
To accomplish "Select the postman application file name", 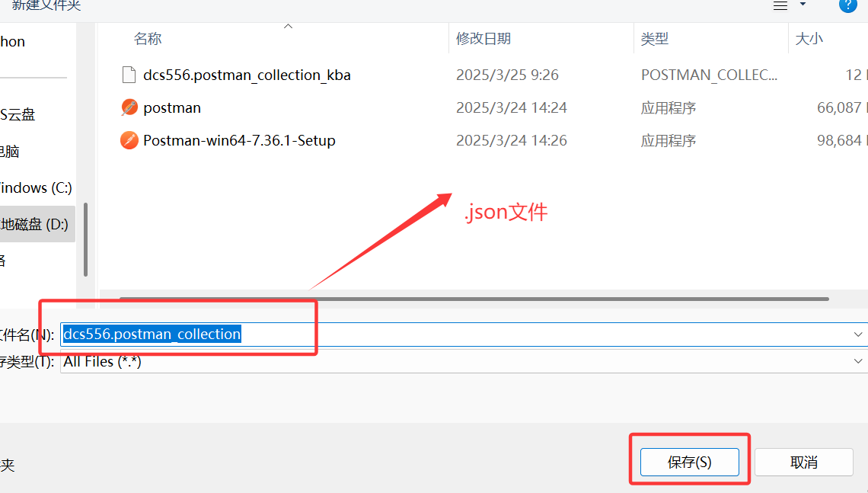I will (172, 108).
